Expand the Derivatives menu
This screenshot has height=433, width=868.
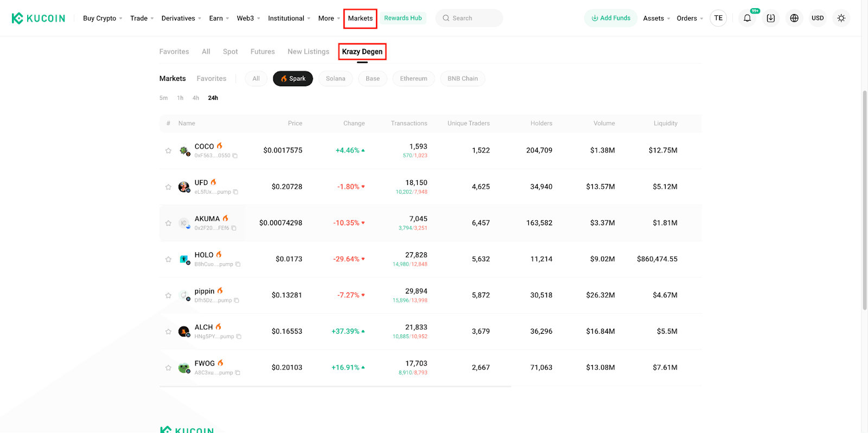[x=181, y=18]
